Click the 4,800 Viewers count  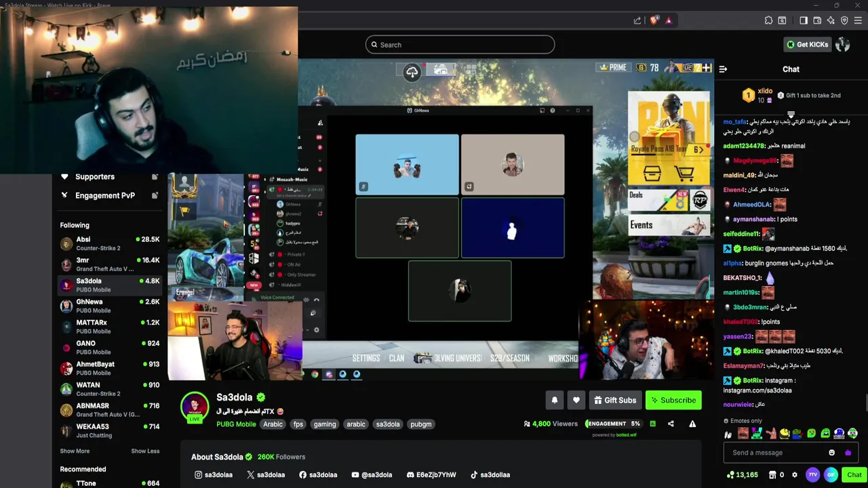(551, 424)
